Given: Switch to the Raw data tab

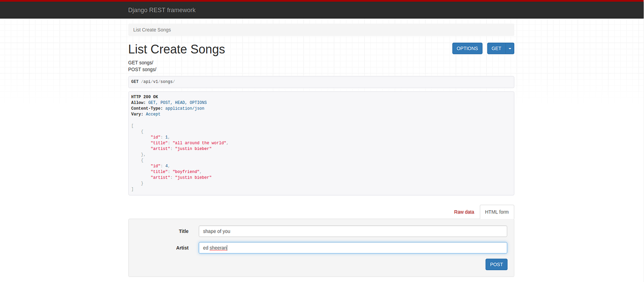Looking at the screenshot, I should tap(464, 212).
